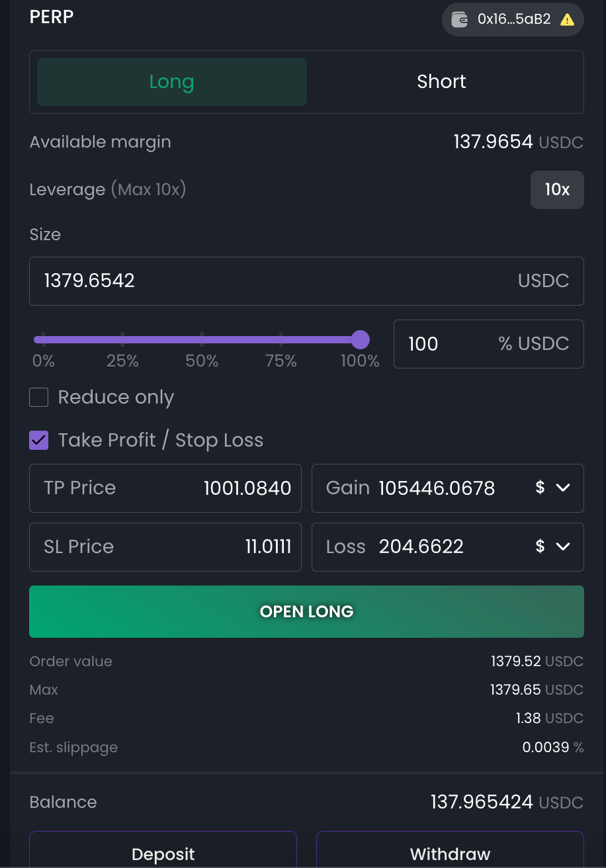Viewport: 606px width, 868px height.
Task: Open the Gain unit dropdown
Action: click(552, 488)
